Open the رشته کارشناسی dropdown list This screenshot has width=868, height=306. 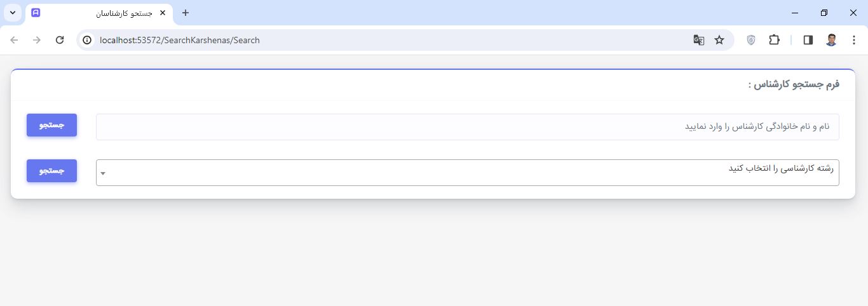click(x=467, y=173)
